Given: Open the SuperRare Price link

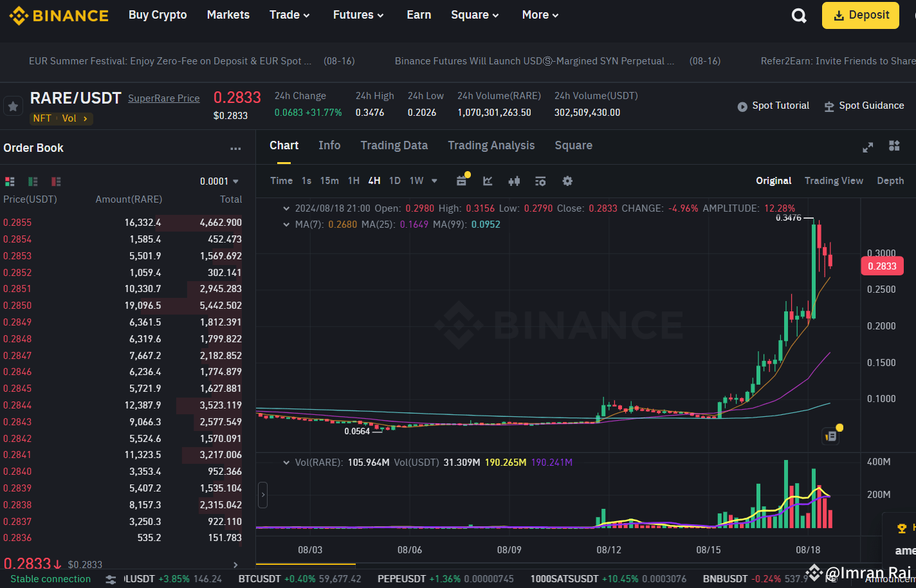Looking at the screenshot, I should tap(163, 98).
